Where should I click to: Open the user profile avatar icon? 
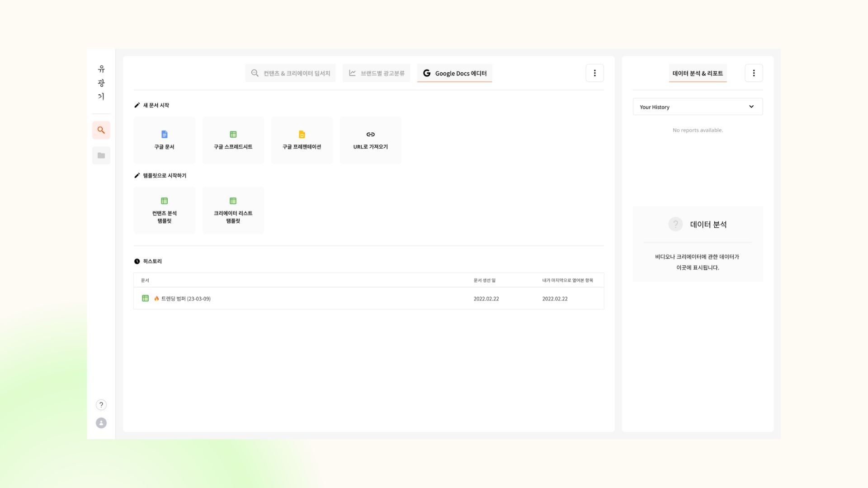pos(101,423)
